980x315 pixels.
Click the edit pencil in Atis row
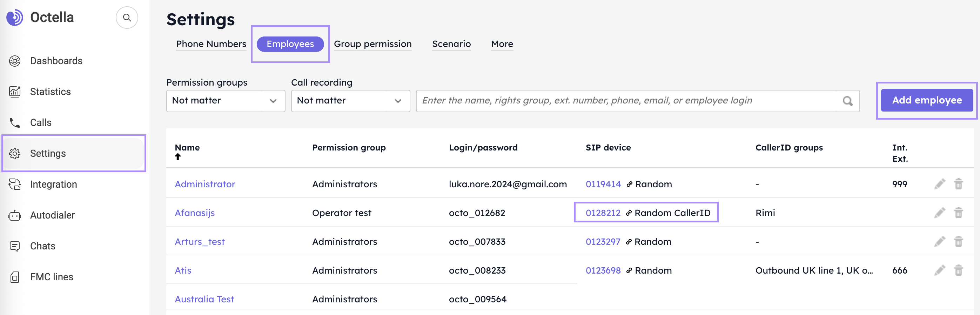[939, 270]
